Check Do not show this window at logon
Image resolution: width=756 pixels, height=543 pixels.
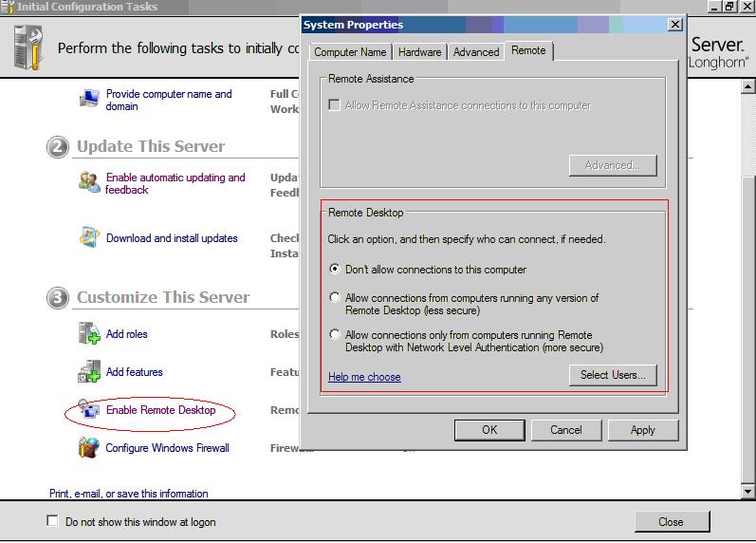click(x=52, y=521)
